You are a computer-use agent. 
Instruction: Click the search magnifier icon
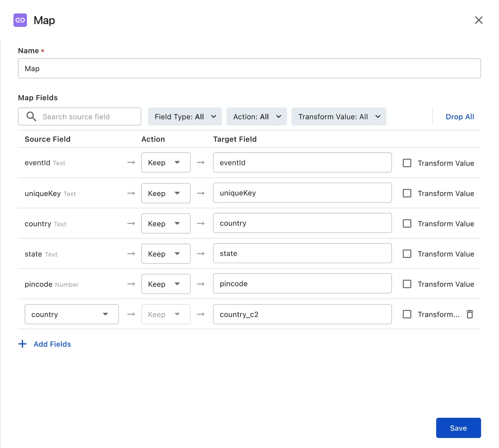[x=31, y=117]
